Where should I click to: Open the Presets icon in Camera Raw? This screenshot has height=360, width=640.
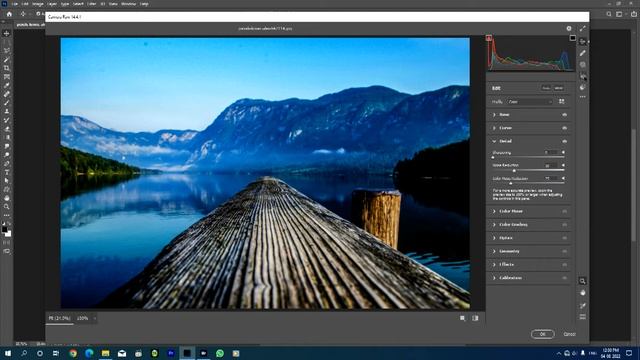coord(582,87)
